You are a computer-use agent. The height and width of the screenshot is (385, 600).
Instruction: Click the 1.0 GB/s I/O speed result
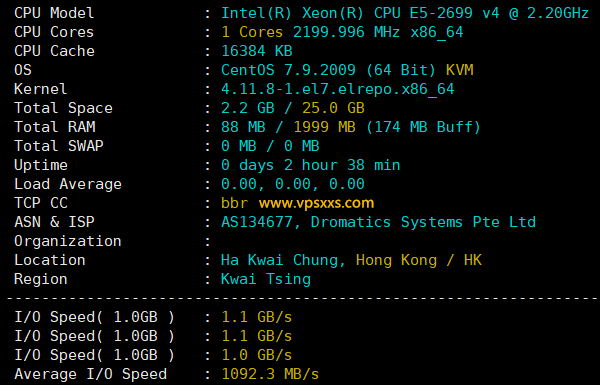(257, 355)
